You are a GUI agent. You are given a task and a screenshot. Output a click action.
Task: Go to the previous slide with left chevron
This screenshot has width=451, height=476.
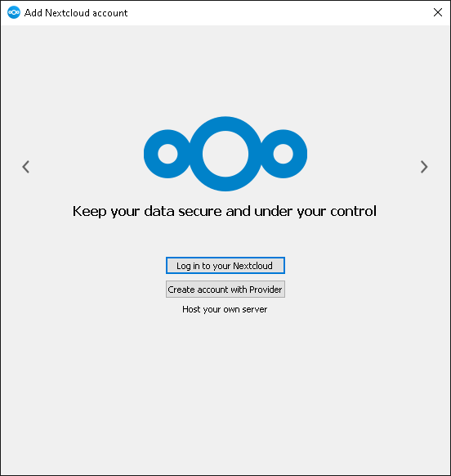(26, 167)
